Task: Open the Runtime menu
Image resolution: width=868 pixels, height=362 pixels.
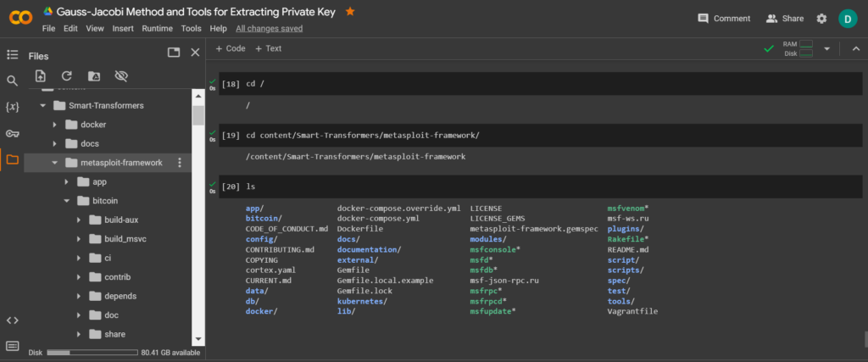Action: tap(157, 28)
